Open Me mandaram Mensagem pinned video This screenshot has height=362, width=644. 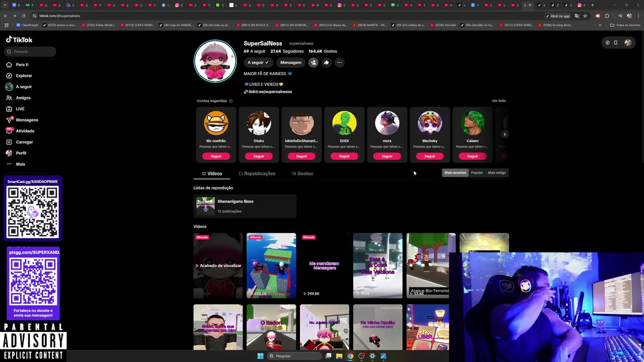[x=325, y=265]
